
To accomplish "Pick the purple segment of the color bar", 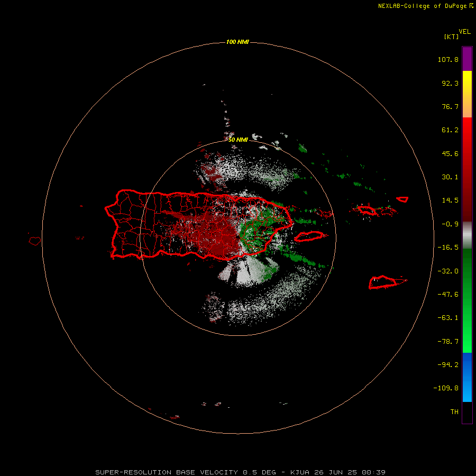I will click(x=467, y=59).
